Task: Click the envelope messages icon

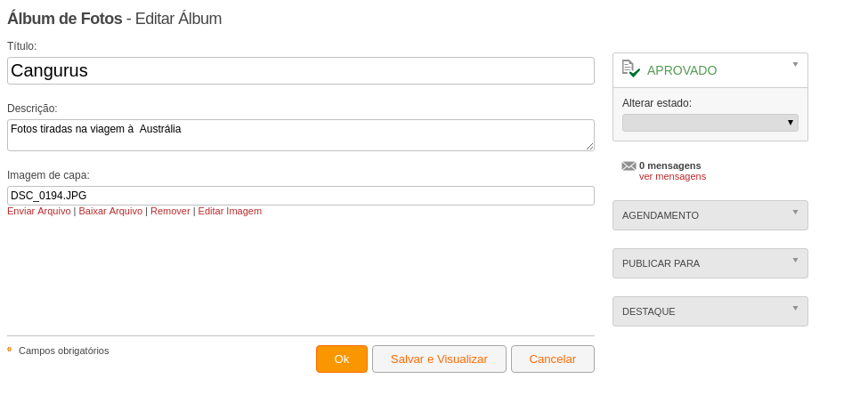Action: (629, 166)
